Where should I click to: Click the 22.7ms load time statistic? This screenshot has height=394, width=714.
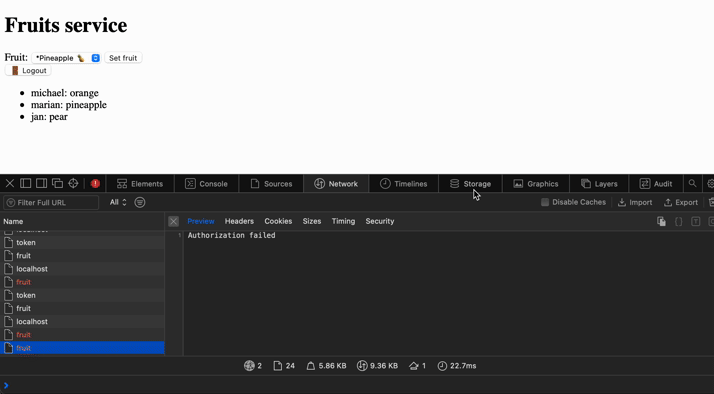click(x=457, y=366)
